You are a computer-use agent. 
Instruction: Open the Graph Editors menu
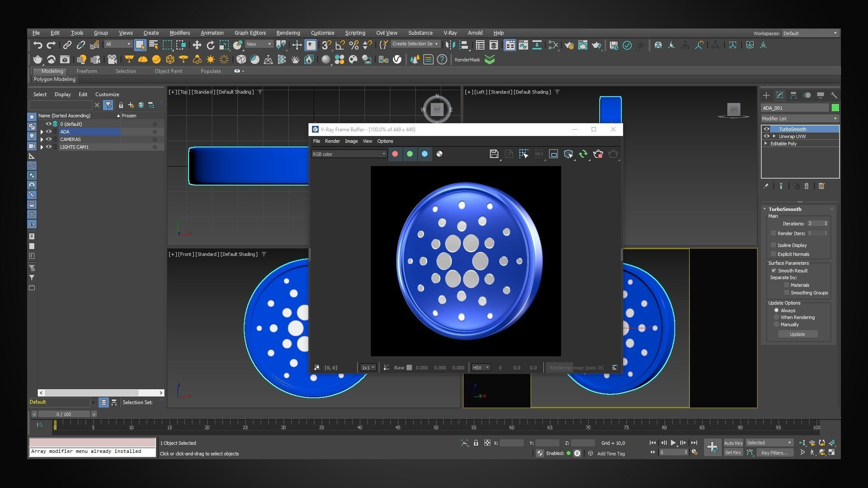tap(250, 33)
